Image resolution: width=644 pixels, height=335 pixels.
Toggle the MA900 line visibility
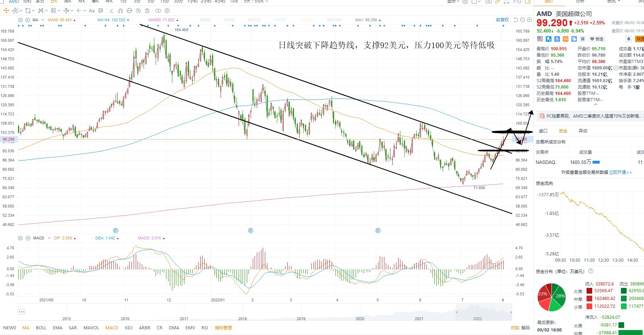(x=162, y=20)
